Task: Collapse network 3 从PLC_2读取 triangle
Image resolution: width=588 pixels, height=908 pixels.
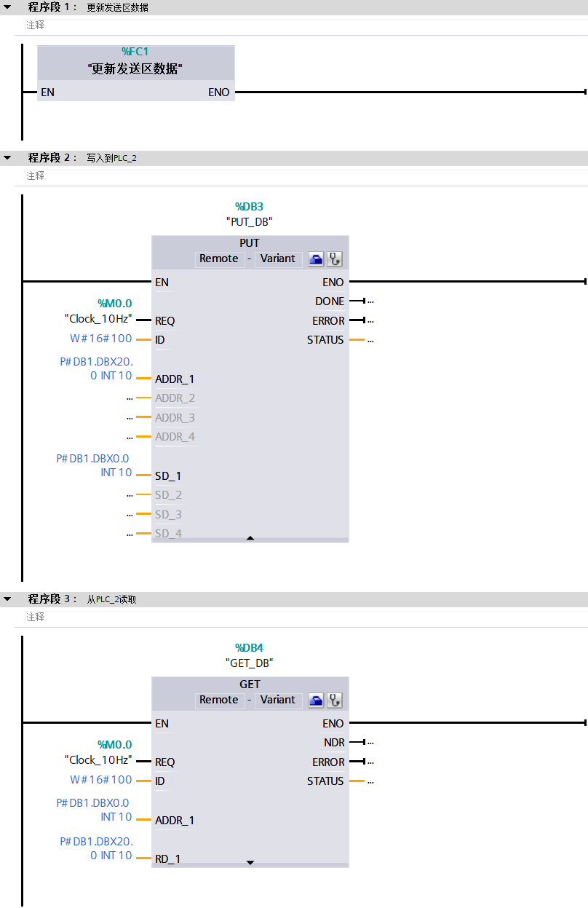Action: tap(7, 599)
